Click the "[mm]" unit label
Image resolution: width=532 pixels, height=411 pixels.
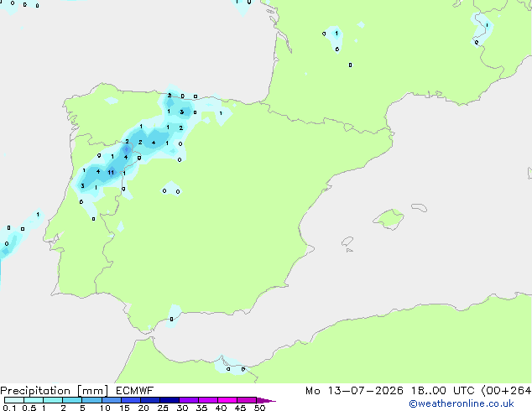[92, 391]
